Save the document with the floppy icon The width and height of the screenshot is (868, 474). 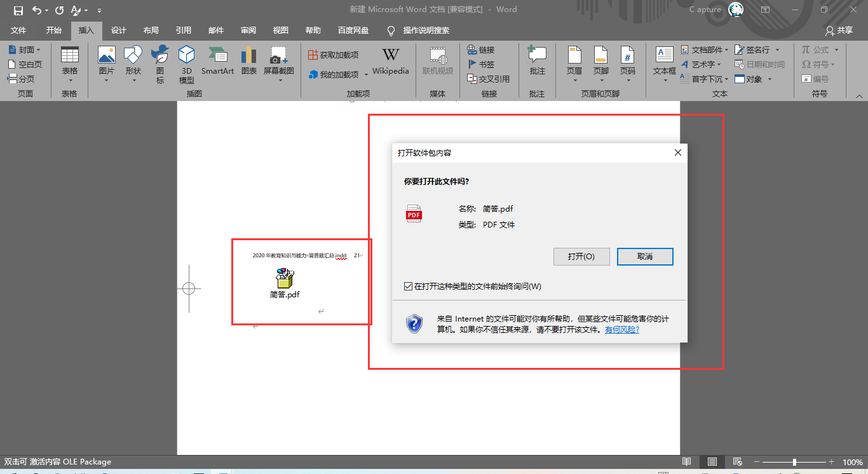[18, 10]
